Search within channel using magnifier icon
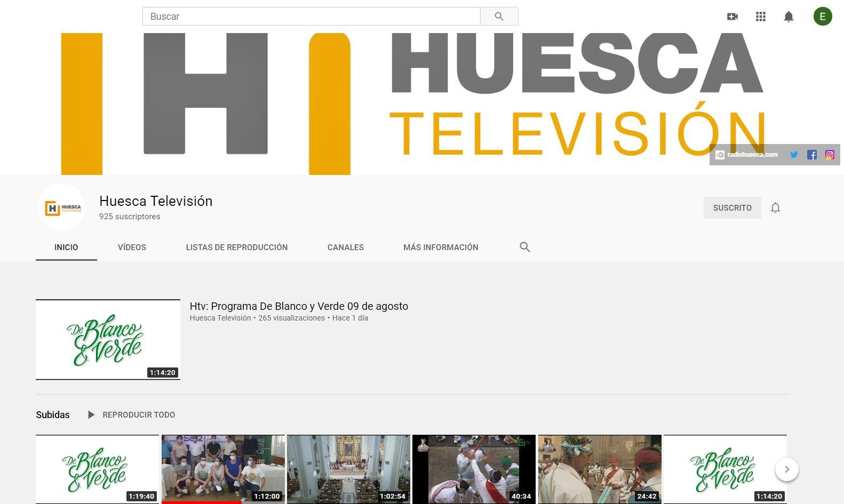Viewport: 844px width, 504px height. [x=524, y=247]
